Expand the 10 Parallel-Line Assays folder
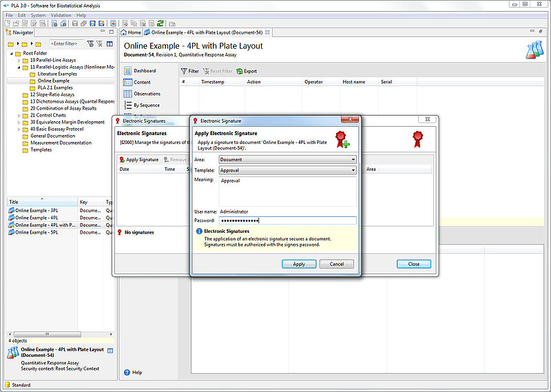This screenshot has width=551, height=392. pyautogui.click(x=19, y=61)
